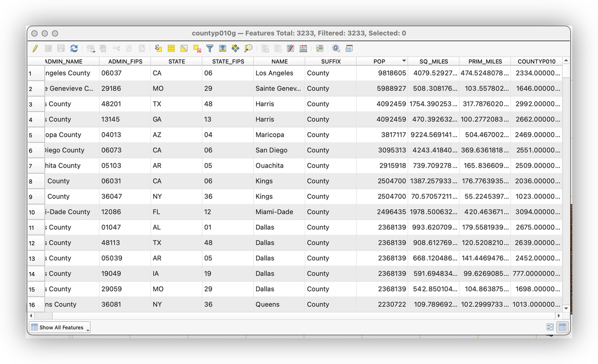Sort by the POP column header
The width and height of the screenshot is (598, 364).
coord(379,61)
